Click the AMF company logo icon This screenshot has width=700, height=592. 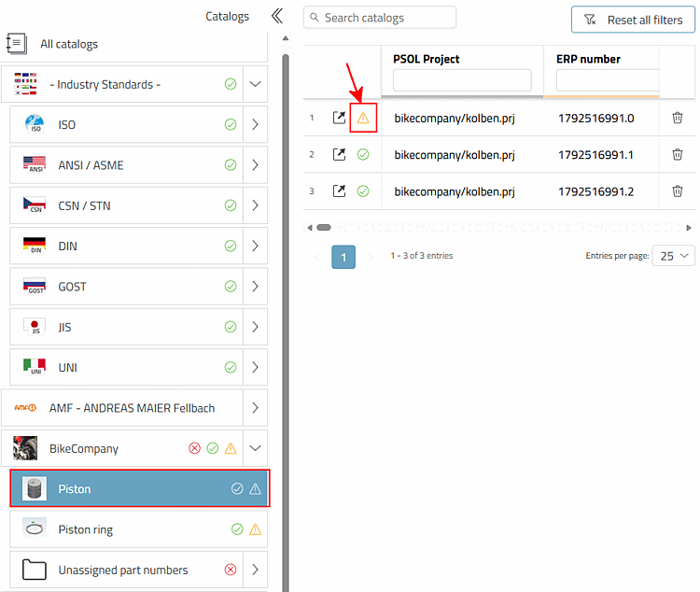coord(25,407)
